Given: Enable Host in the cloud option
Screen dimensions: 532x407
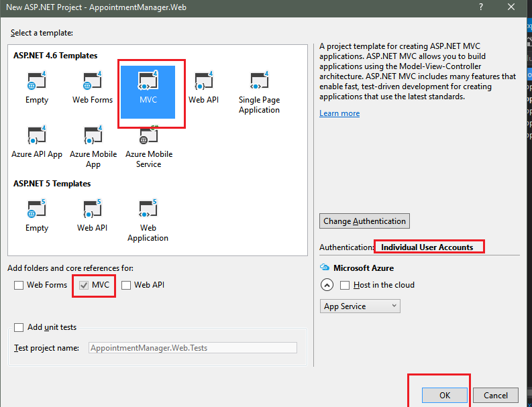Looking at the screenshot, I should [345, 285].
